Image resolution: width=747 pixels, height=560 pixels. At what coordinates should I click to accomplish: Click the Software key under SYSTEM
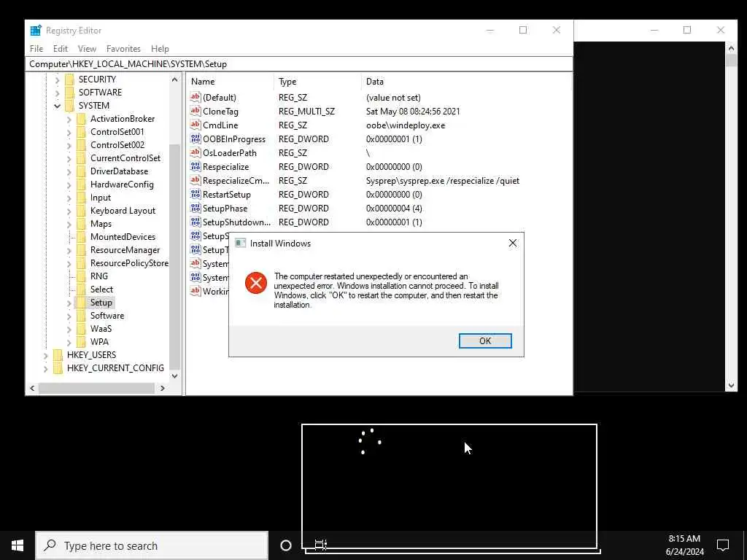click(107, 316)
